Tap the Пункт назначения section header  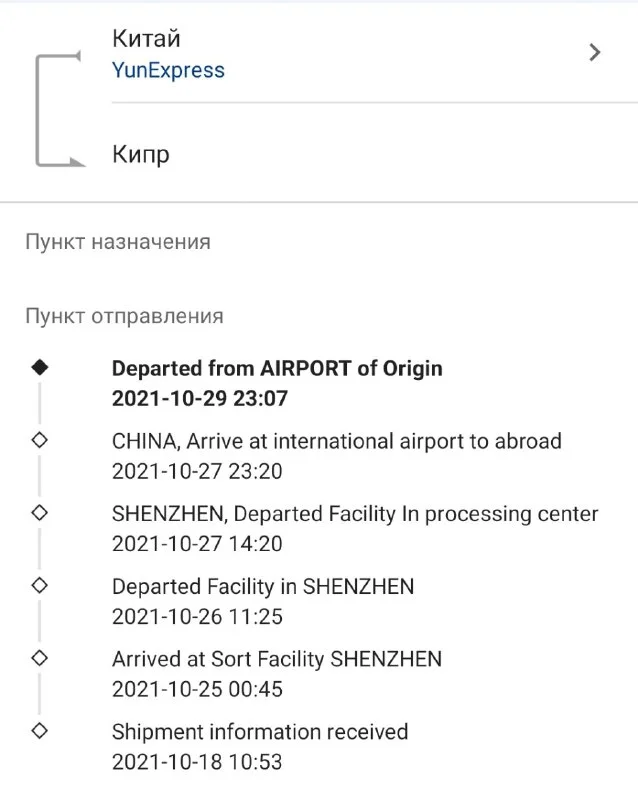click(x=118, y=242)
